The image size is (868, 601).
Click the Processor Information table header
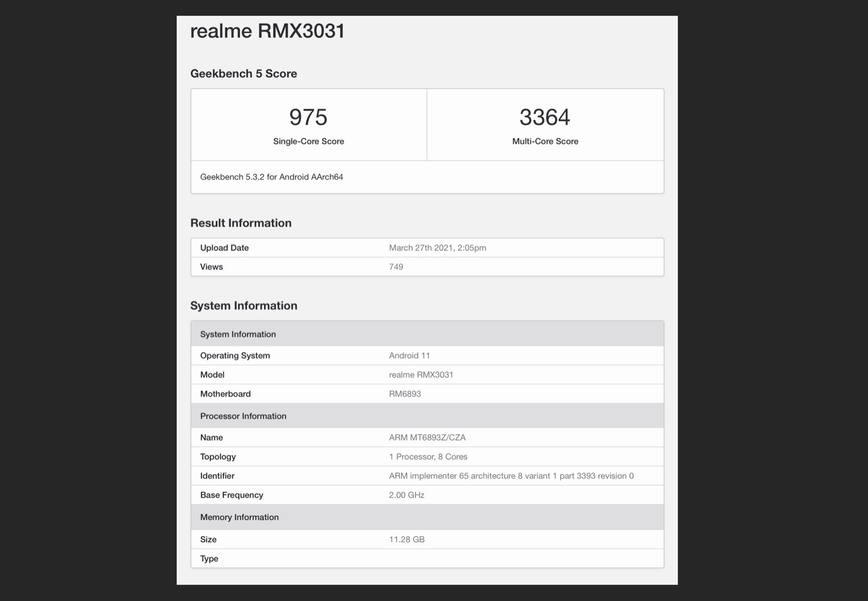click(x=243, y=416)
